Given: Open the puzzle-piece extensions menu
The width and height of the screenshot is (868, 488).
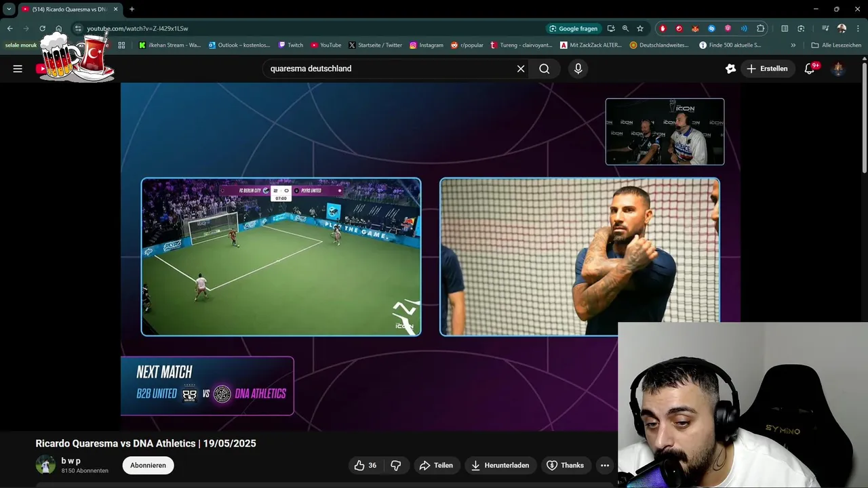Looking at the screenshot, I should pyautogui.click(x=760, y=28).
